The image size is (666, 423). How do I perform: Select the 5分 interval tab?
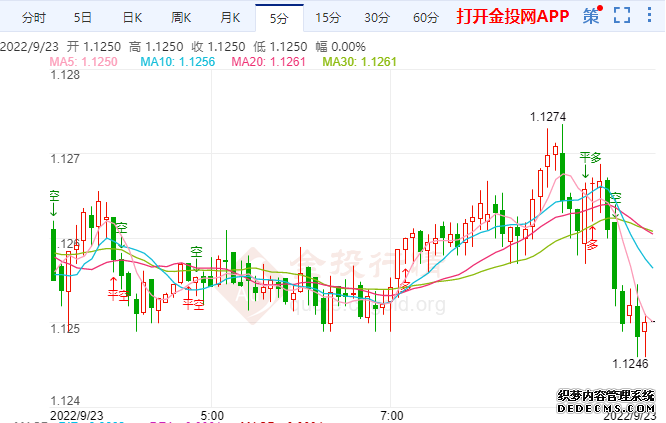279,18
